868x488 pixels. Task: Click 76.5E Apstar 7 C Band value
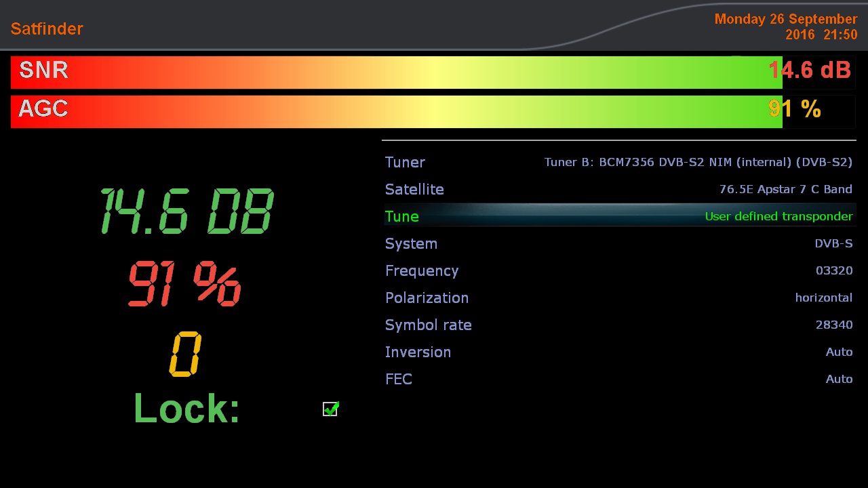(785, 189)
